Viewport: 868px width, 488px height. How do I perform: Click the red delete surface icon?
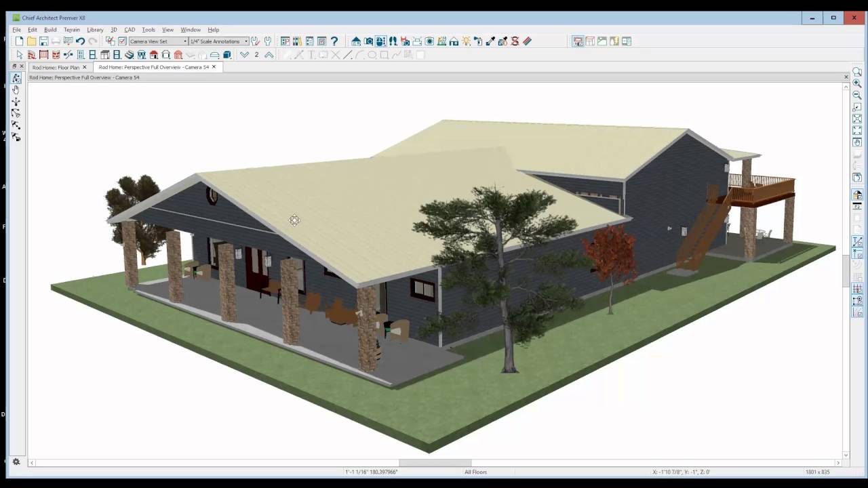pos(515,41)
